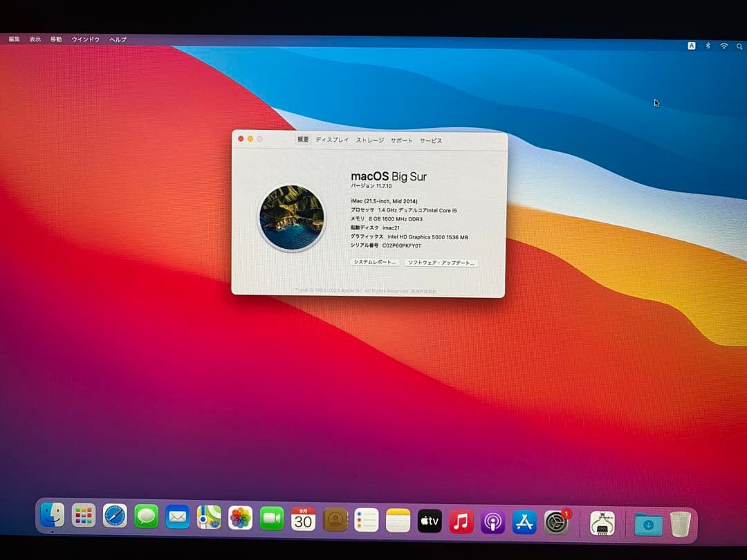Open Messages from the Dock
Image resolution: width=747 pixels, height=560 pixels.
tap(146, 520)
